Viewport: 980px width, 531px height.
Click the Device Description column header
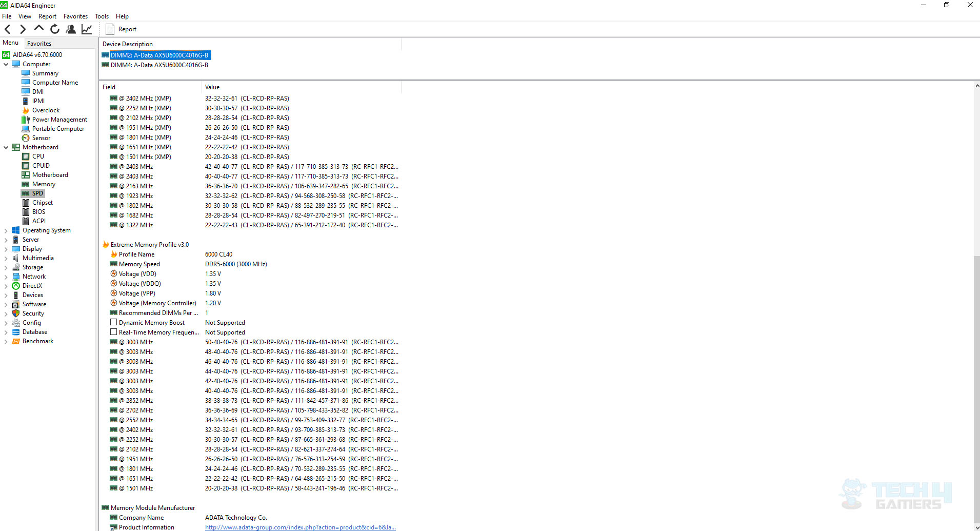click(x=250, y=44)
